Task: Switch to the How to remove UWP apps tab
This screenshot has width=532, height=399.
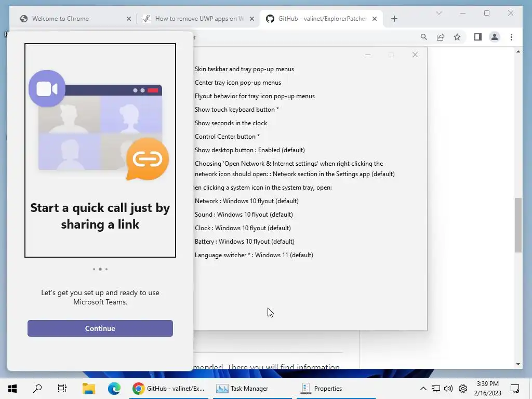Action: coord(199,19)
